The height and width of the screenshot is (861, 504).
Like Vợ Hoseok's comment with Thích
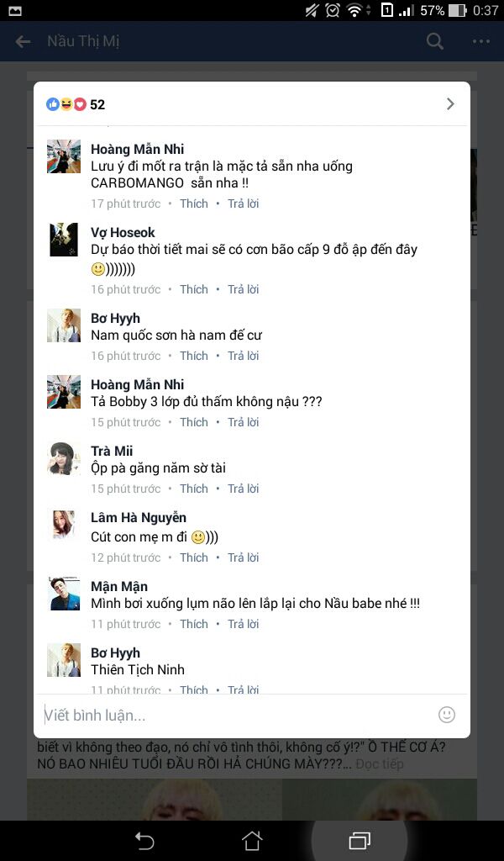[194, 289]
